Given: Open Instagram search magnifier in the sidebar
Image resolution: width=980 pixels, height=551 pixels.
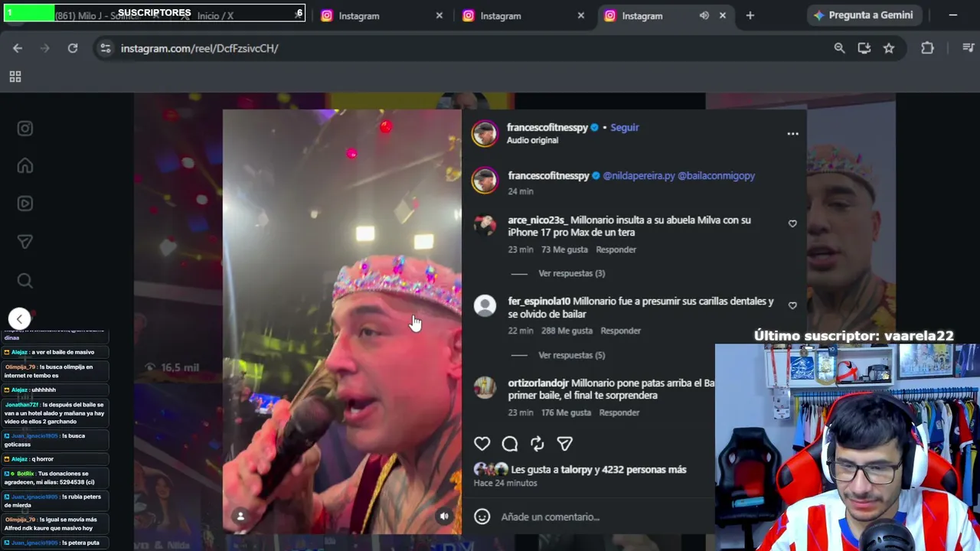Looking at the screenshot, I should pos(25,281).
